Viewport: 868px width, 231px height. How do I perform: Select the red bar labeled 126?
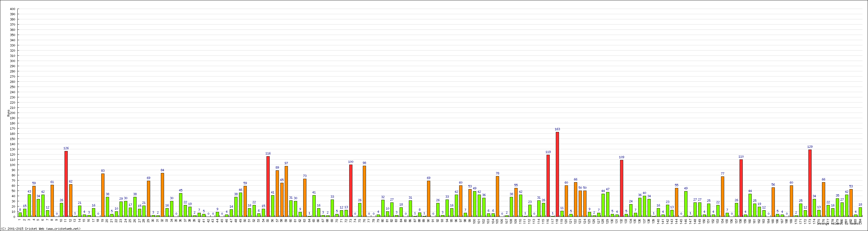click(x=66, y=184)
